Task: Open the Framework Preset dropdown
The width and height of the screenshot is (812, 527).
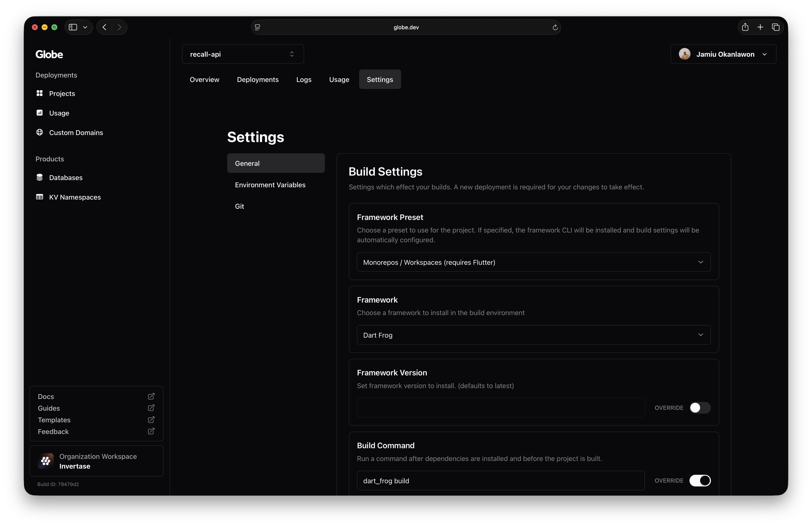Action: (533, 262)
